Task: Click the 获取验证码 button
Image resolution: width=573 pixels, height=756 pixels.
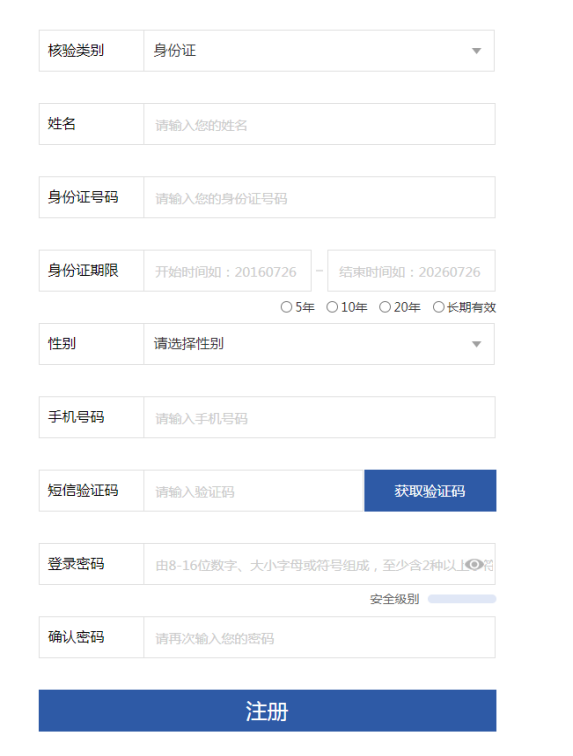Action: [430, 490]
